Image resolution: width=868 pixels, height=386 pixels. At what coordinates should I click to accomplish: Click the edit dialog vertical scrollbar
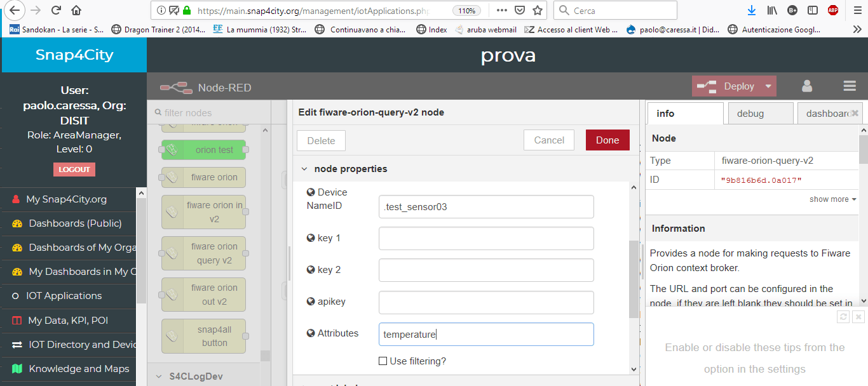click(634, 279)
